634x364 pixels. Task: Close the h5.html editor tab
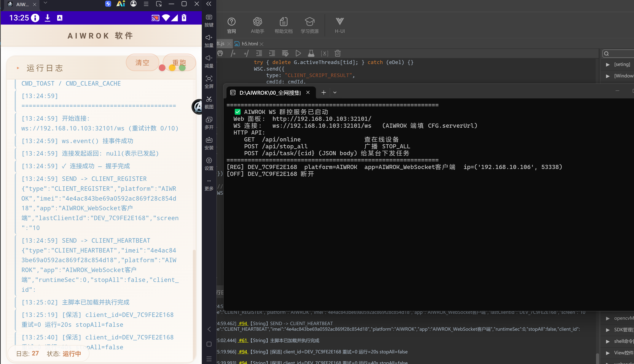tap(262, 44)
